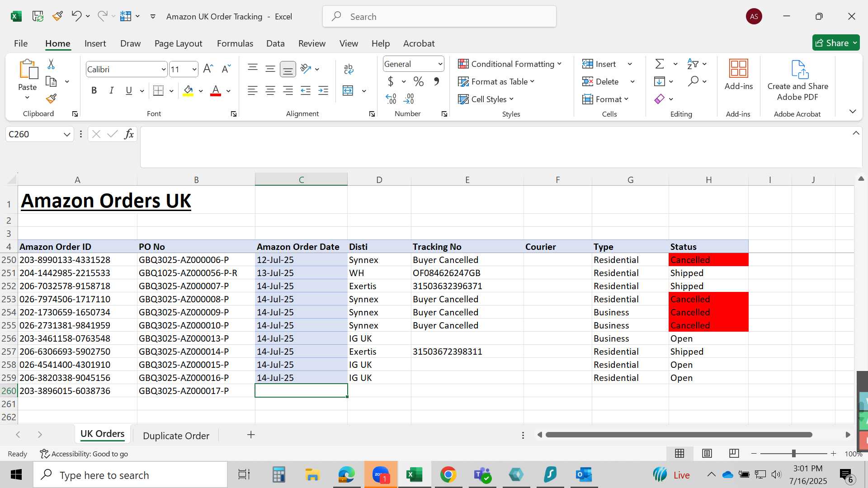Click the Paste clipboard icon
The image size is (868, 488).
(28, 70)
